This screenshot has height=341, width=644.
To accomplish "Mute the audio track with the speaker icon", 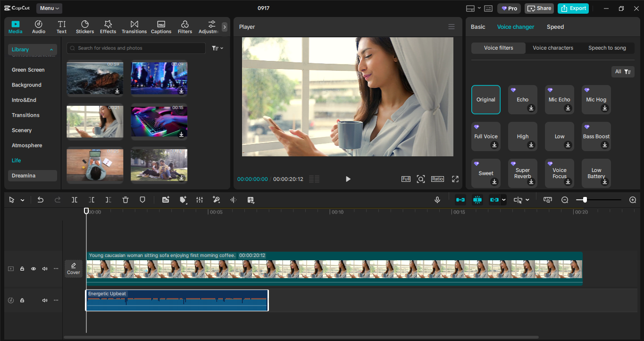I will [x=44, y=300].
